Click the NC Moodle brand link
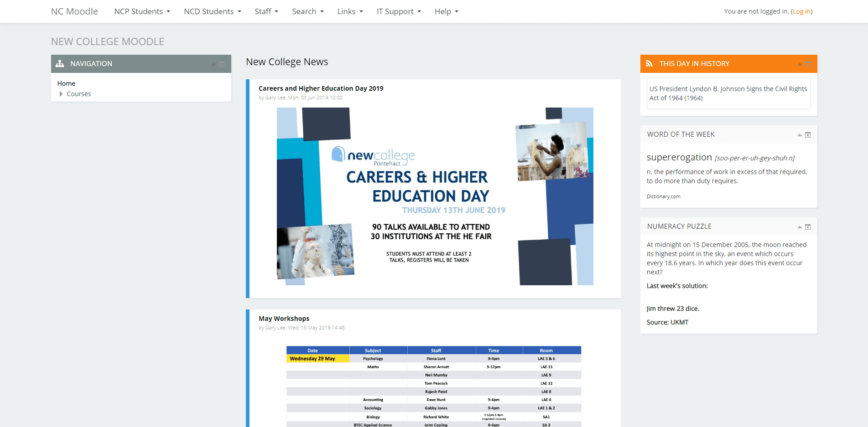The width and height of the screenshot is (868, 427). pyautogui.click(x=74, y=11)
